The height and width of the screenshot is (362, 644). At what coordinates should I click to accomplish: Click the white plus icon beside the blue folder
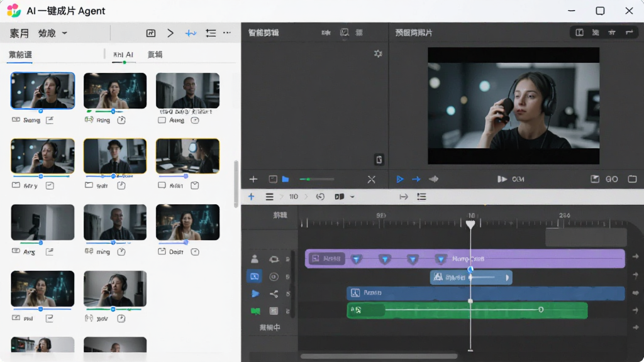coord(253,179)
